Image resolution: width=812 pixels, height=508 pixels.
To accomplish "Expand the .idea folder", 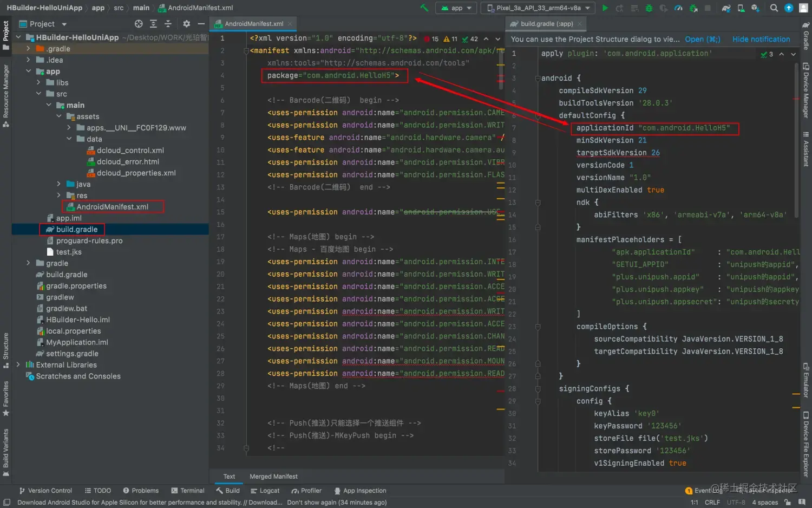I will point(28,60).
